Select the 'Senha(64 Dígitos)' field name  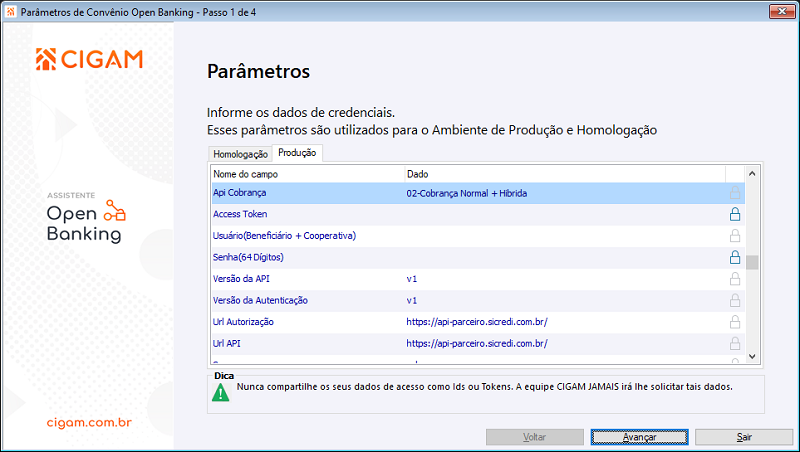point(248,257)
